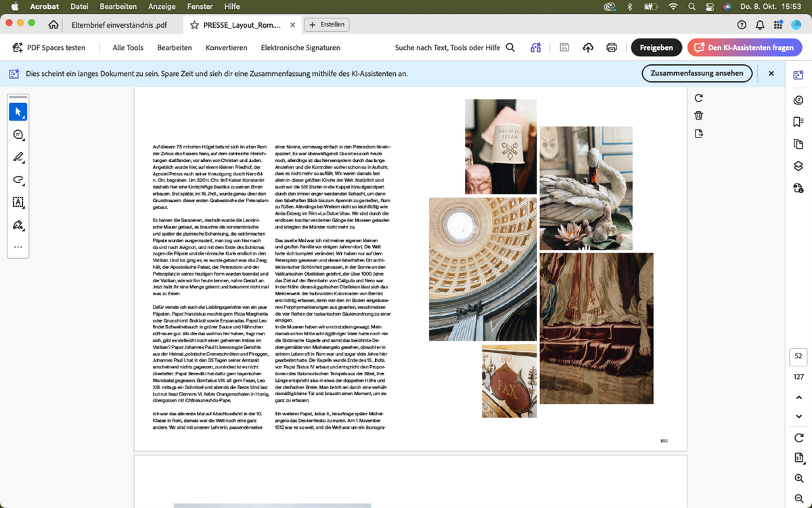
Task: Open the Alle Tools menu
Action: (x=128, y=47)
